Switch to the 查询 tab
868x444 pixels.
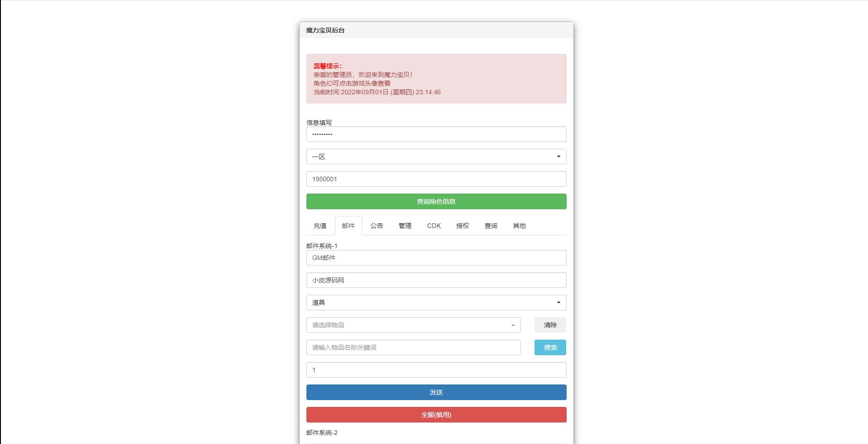click(x=491, y=225)
